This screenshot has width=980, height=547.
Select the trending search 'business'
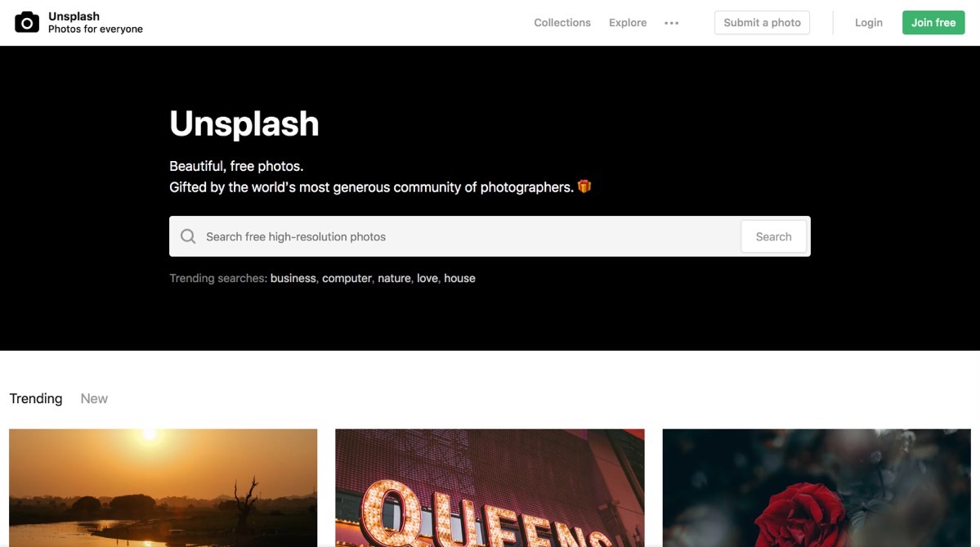[293, 278]
